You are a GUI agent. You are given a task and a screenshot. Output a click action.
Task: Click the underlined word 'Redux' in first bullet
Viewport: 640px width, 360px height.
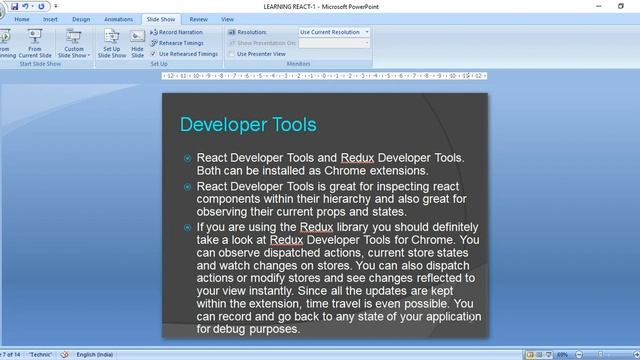(x=357, y=158)
